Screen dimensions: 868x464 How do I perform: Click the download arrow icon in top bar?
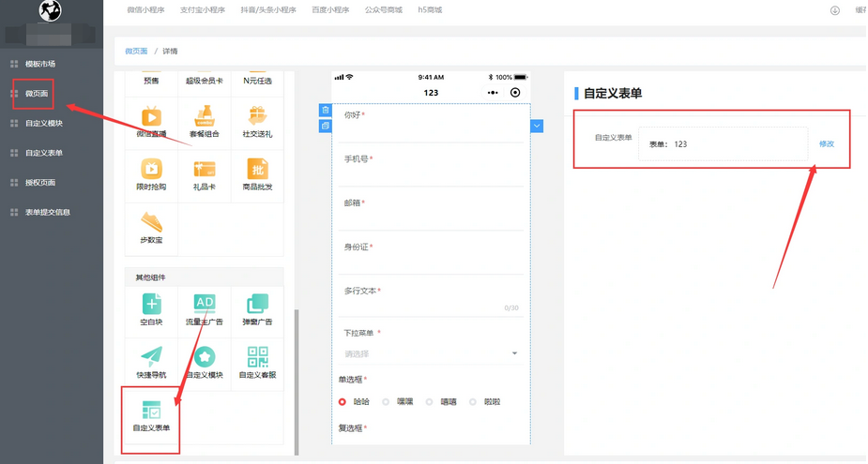pos(834,10)
